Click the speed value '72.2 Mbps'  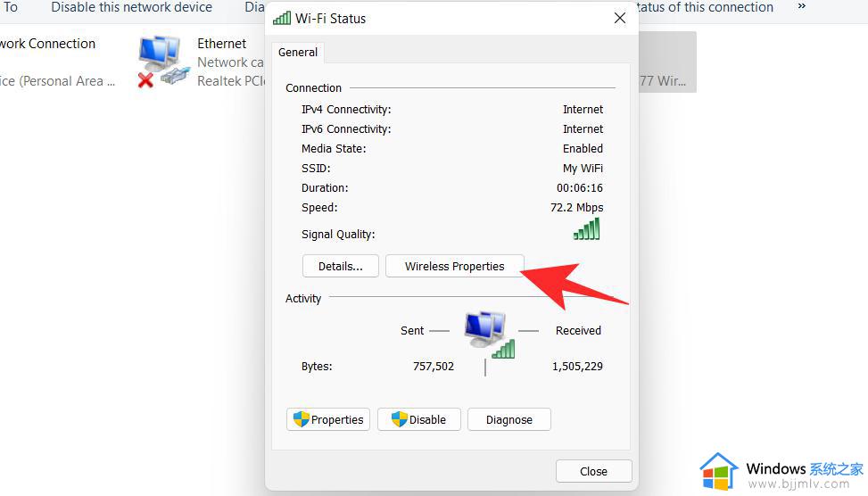click(x=577, y=208)
